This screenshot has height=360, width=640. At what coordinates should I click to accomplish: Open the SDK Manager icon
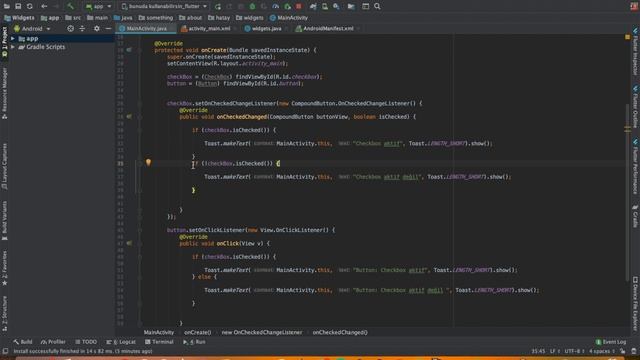(336, 6)
